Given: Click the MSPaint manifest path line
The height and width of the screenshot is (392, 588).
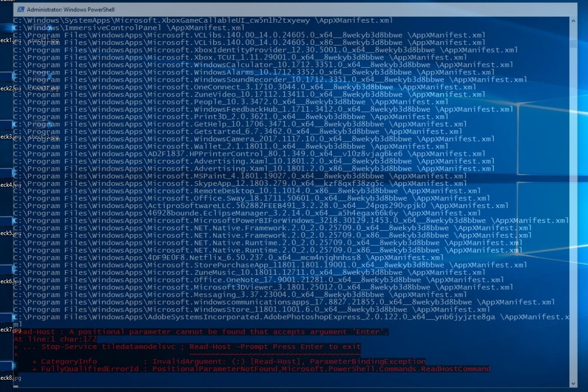Looking at the screenshot, I should click(240, 176).
